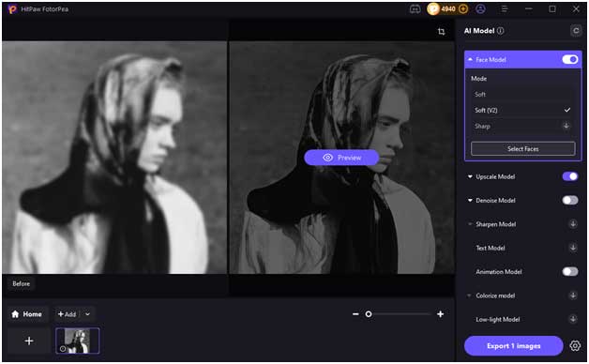
Task: Click the AI Model reset icon
Action: click(576, 31)
